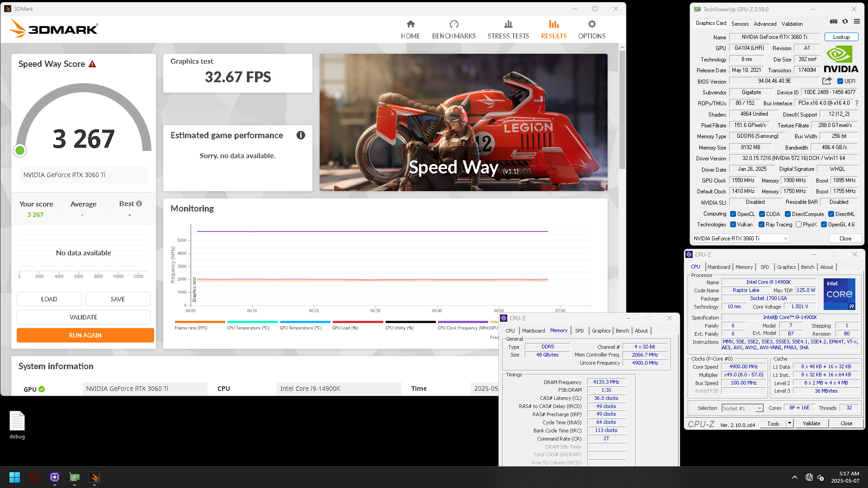Open Mainboard tab in back CPU-Z window
Viewport: 868px width, 488px height.
pos(719,267)
